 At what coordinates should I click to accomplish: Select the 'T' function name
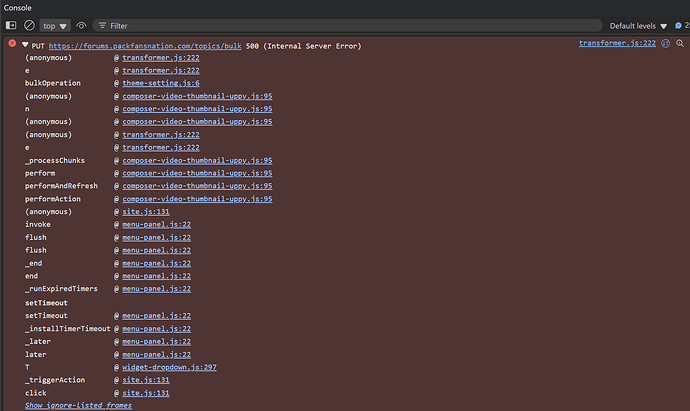(27, 367)
